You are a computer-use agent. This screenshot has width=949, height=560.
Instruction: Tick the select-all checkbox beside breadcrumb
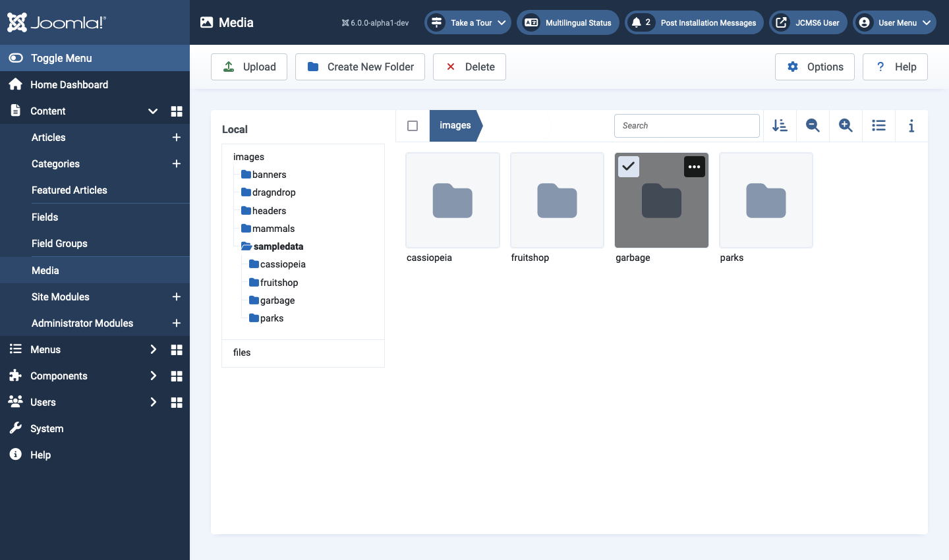pos(413,126)
